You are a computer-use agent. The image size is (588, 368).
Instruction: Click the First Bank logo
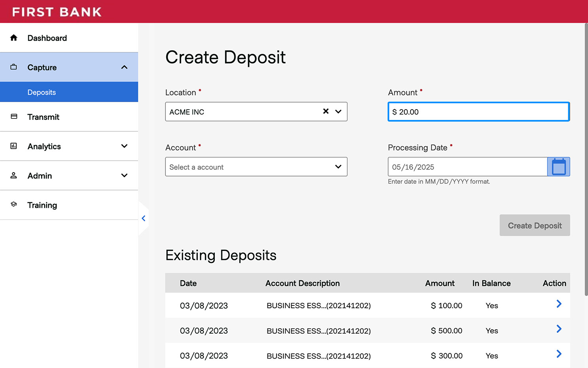click(57, 12)
